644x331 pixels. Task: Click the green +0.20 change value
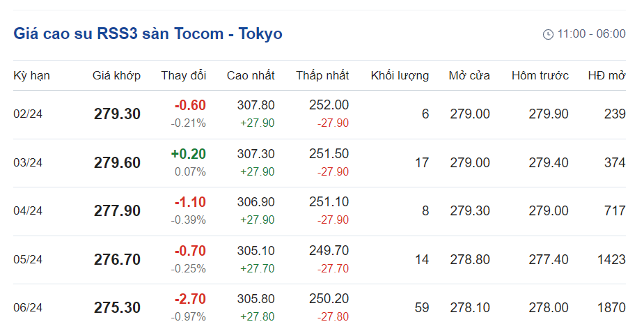pos(188,154)
